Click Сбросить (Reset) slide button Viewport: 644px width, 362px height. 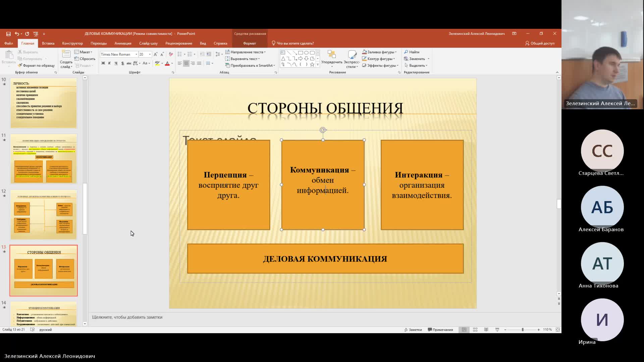(x=85, y=59)
